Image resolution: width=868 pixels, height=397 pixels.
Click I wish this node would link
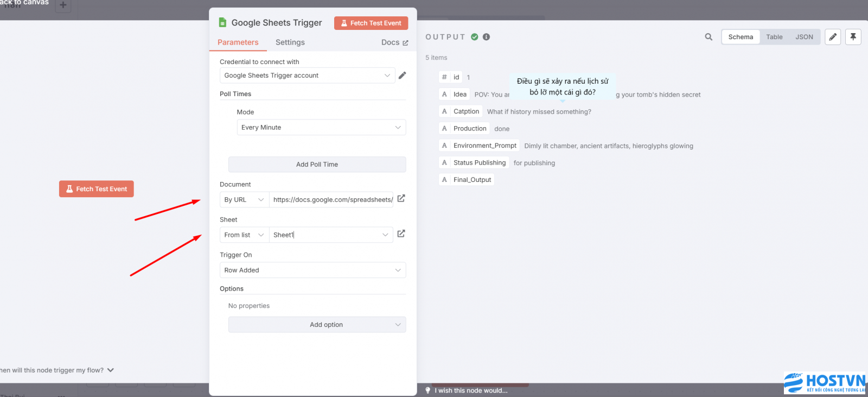471,390
